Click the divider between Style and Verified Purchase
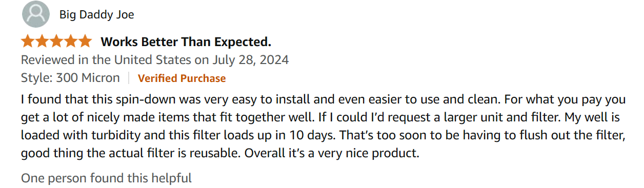This screenshot has width=644, height=188. [129, 78]
